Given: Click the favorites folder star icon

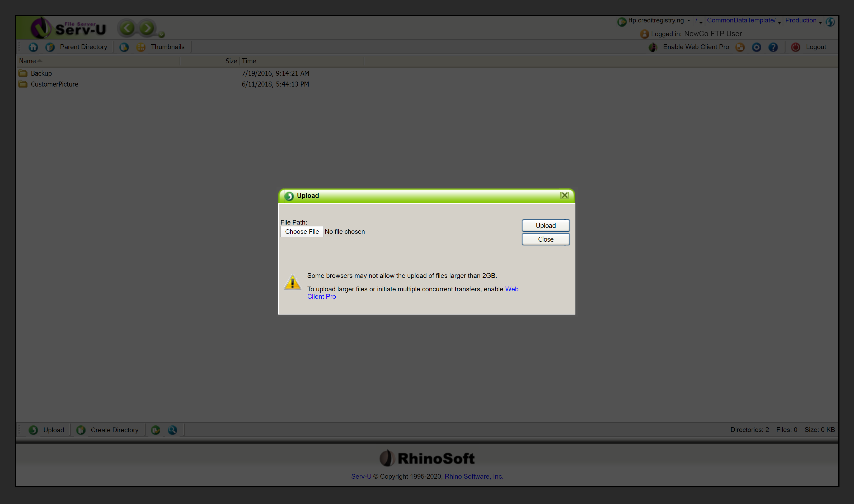Looking at the screenshot, I should pyautogui.click(x=124, y=47).
